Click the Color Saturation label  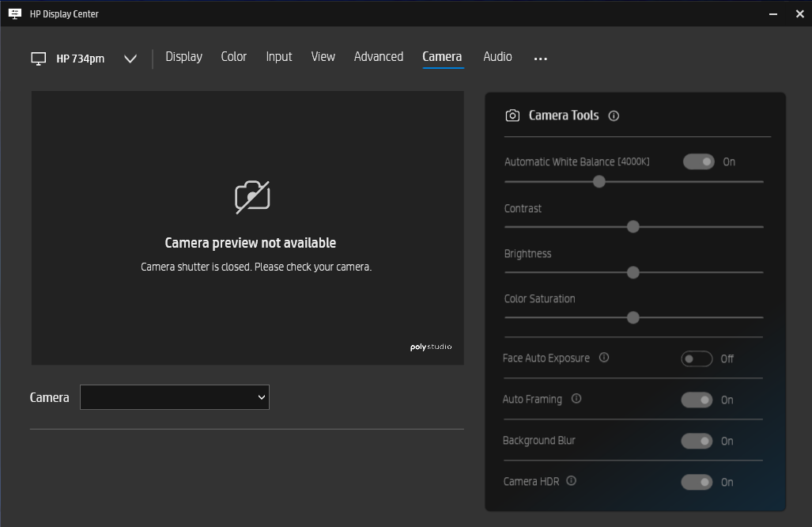coord(539,299)
